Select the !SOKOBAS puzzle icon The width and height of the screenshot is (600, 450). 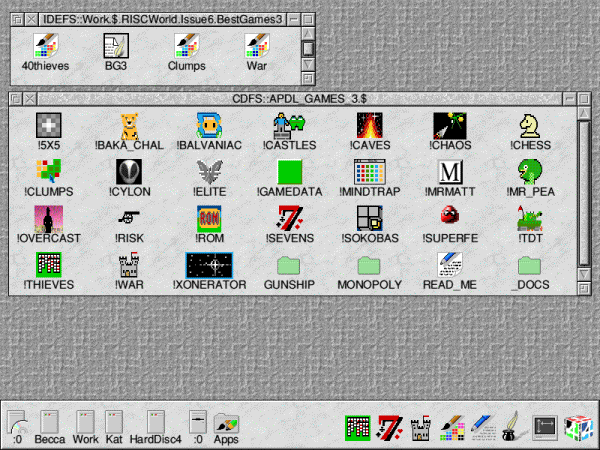point(369,219)
